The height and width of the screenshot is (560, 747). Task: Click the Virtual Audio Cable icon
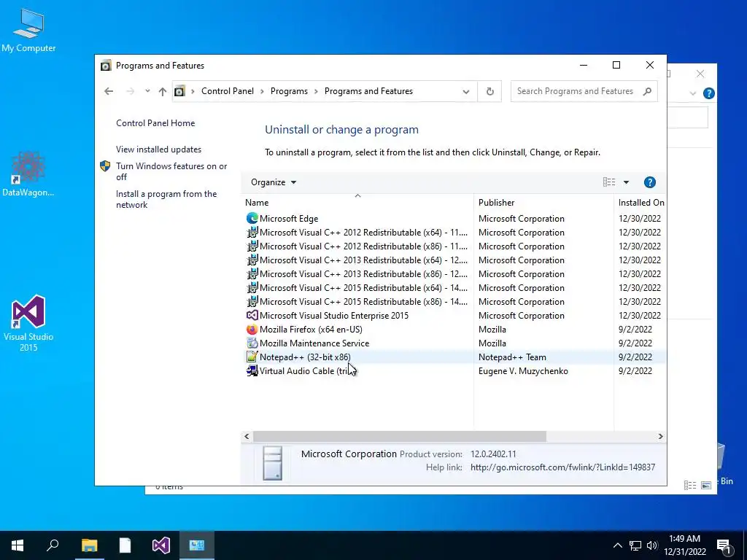(252, 370)
